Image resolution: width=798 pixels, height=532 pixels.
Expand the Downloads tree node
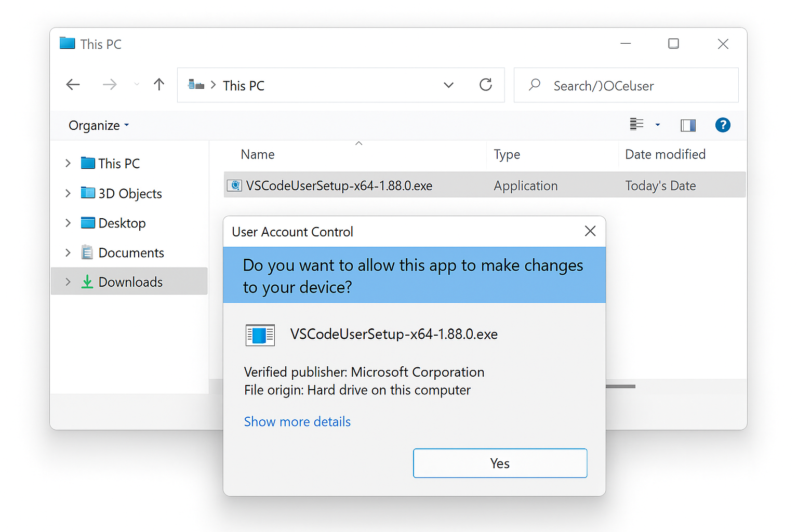coord(68,282)
